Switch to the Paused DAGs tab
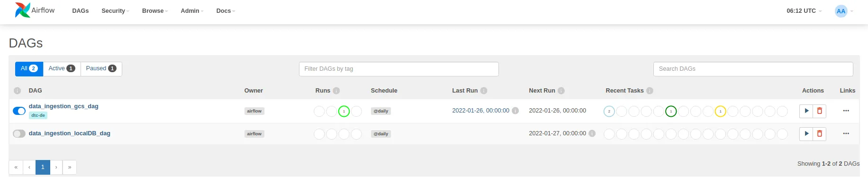 coord(101,69)
